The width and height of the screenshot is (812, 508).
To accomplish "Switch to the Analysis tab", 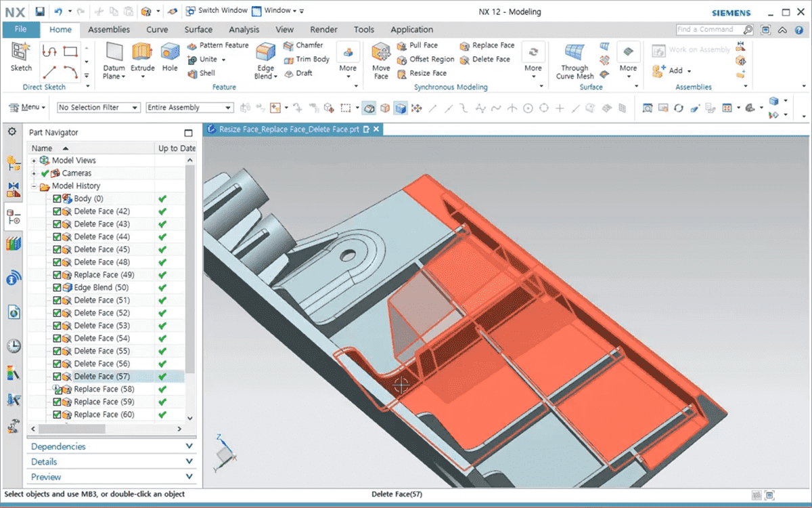I will (x=244, y=29).
